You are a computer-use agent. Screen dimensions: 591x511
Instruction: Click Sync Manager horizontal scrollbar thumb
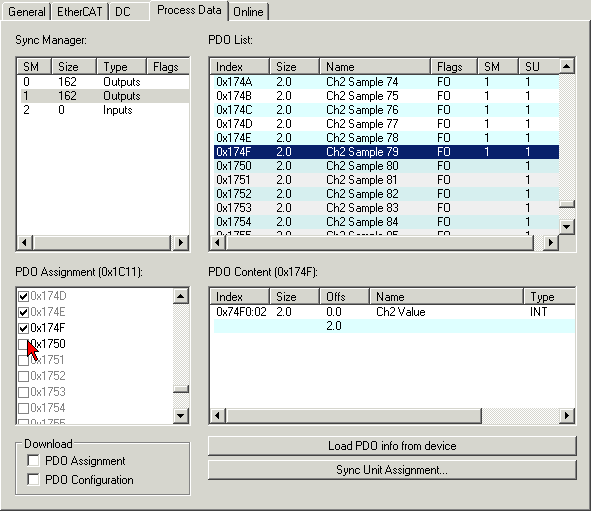click(x=102, y=242)
